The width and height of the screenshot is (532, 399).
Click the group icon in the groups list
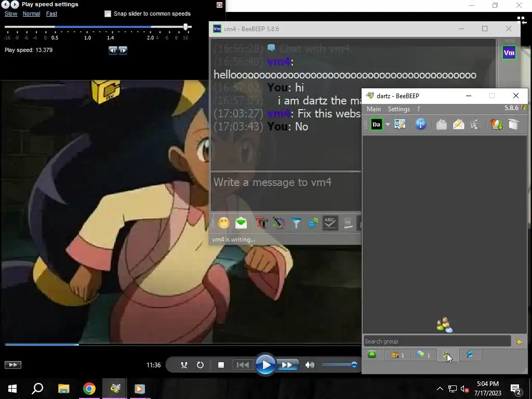point(445,325)
